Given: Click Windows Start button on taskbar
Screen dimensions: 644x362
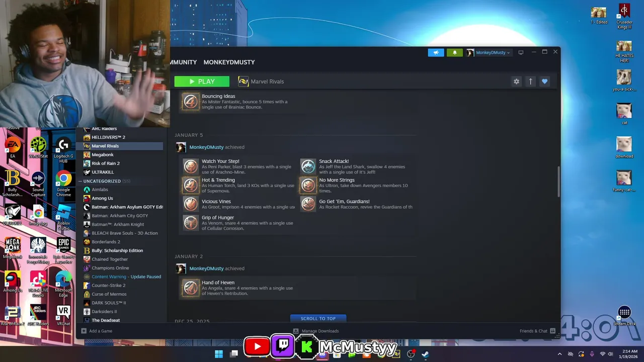Looking at the screenshot, I should point(219,354).
